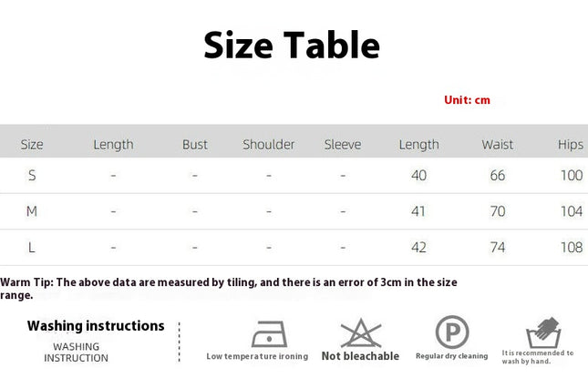The image size is (588, 378).
Task: Click the Warm Tip note text
Action: [x=229, y=289]
